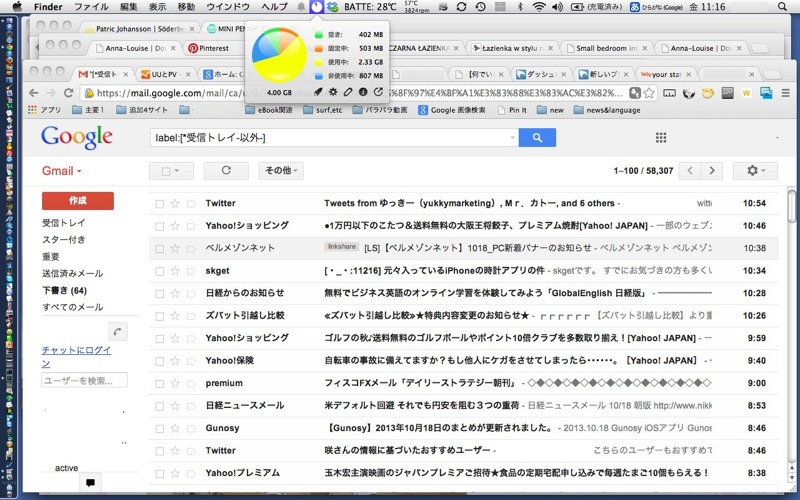The height and width of the screenshot is (500, 800).
Task: Click the circular share arrow in memory popup
Action: click(x=378, y=92)
